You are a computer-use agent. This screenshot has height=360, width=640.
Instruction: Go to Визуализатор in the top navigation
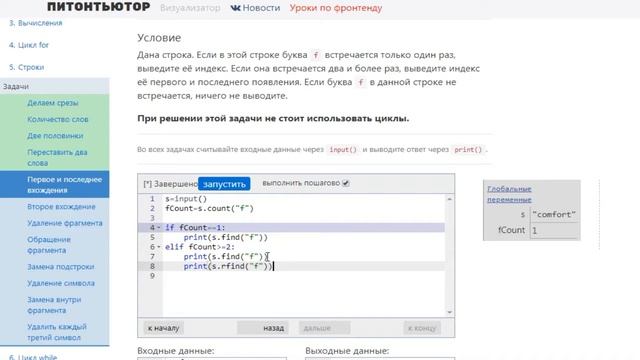coord(190,8)
